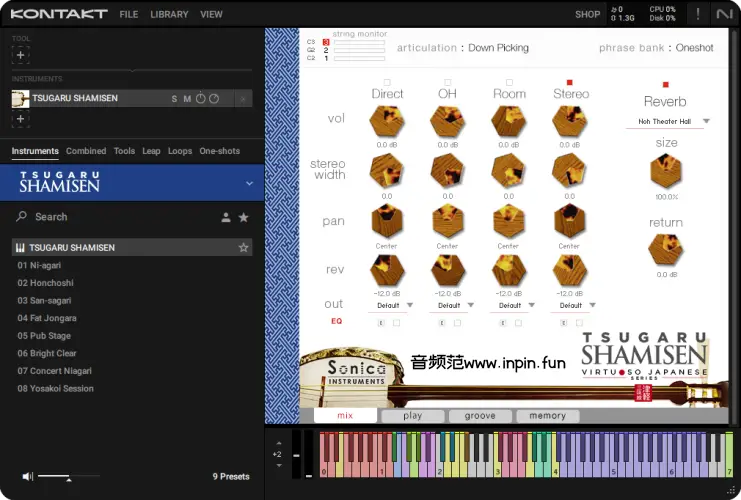This screenshot has height=500, width=741.
Task: Click the Reverb size knob
Action: 665,172
